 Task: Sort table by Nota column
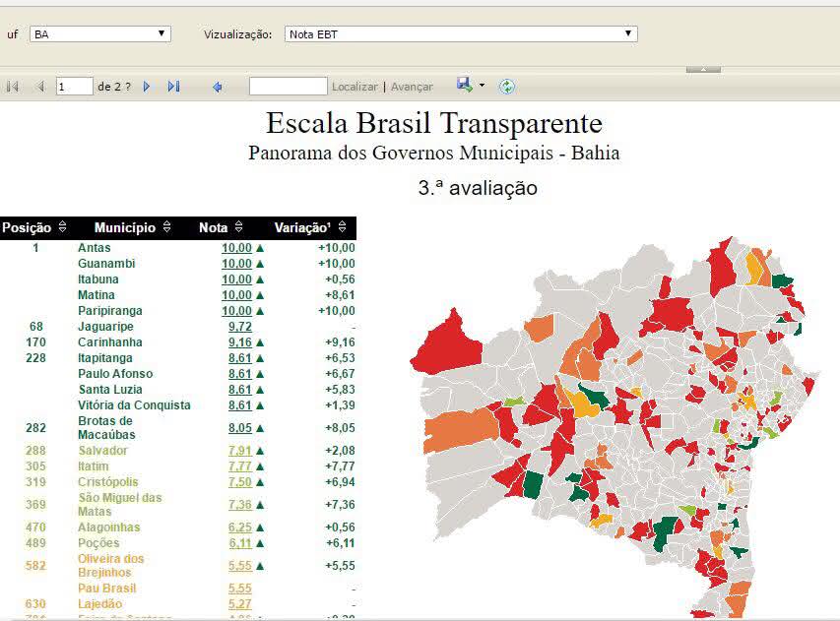click(x=238, y=227)
